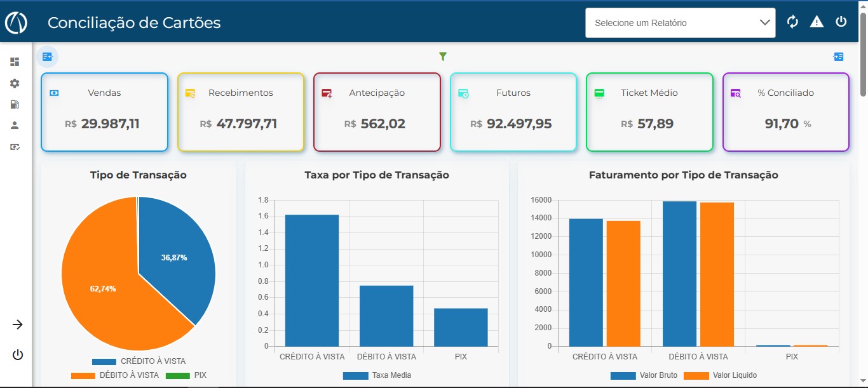The height and width of the screenshot is (388, 868).
Task: Refresh data with the sync icon
Action: click(792, 22)
